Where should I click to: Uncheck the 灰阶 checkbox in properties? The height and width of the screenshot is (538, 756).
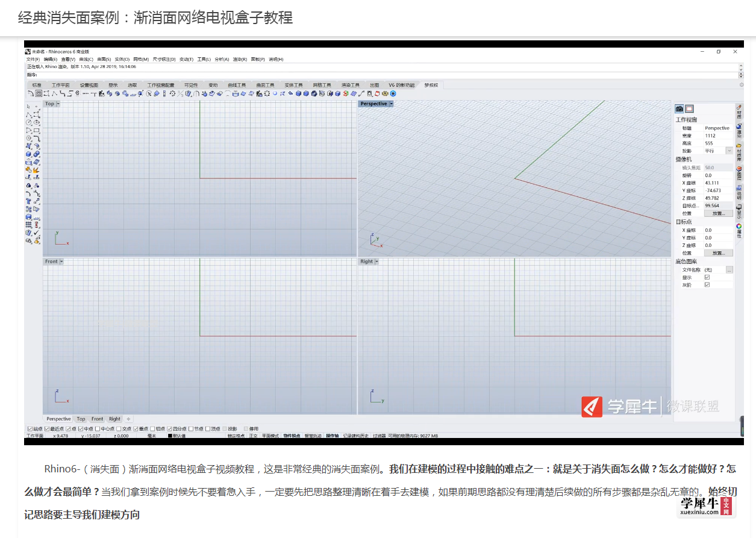(707, 284)
